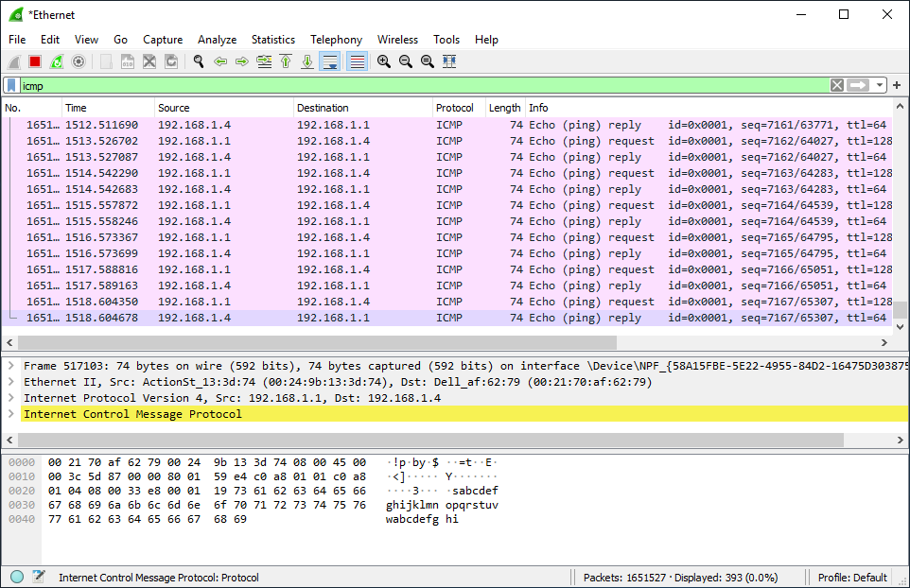Image resolution: width=910 pixels, height=588 pixels.
Task: Open the File menu
Action: click(x=17, y=40)
